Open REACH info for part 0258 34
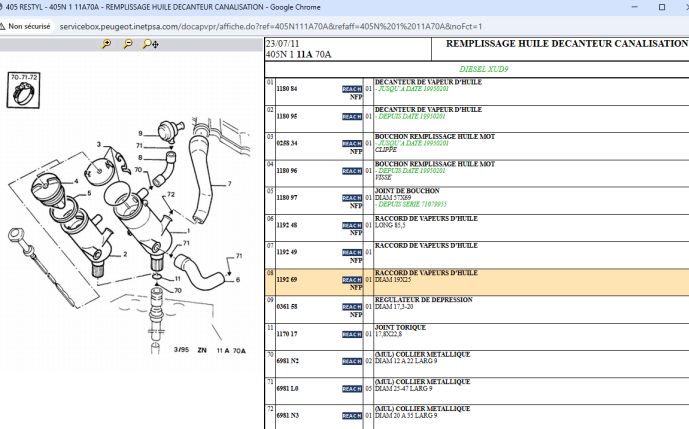Screen dimensions: 689x429 pyautogui.click(x=352, y=143)
